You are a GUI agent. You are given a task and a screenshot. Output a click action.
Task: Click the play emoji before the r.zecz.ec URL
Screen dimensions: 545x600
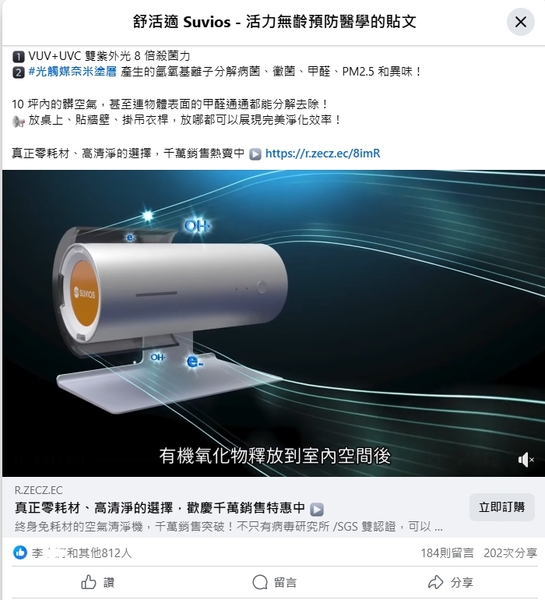click(x=255, y=154)
